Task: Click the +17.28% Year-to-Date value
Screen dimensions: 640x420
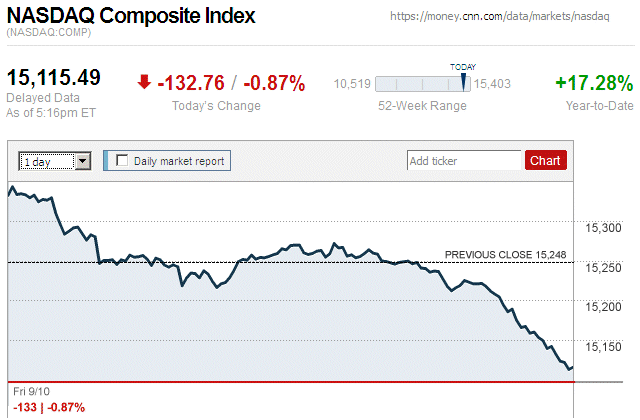Action: click(594, 82)
